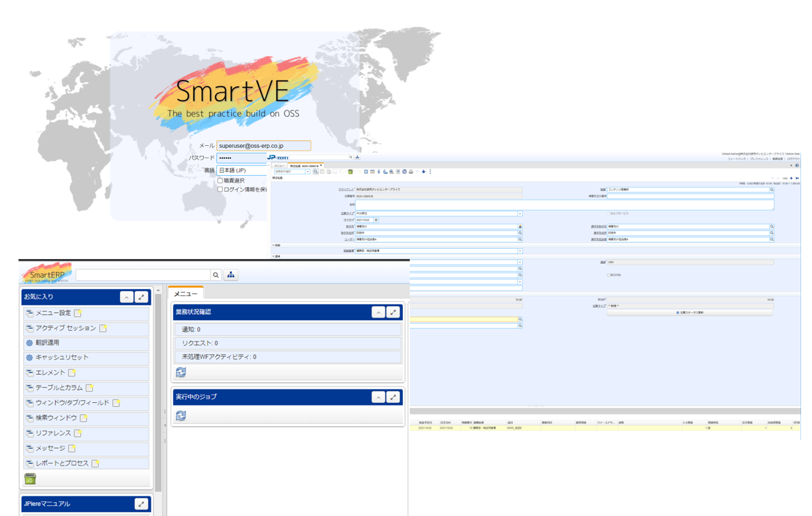This screenshot has height=516, width=812.
Task: Open 未処理WFアクティビティ: 0 link
Action: click(219, 357)
